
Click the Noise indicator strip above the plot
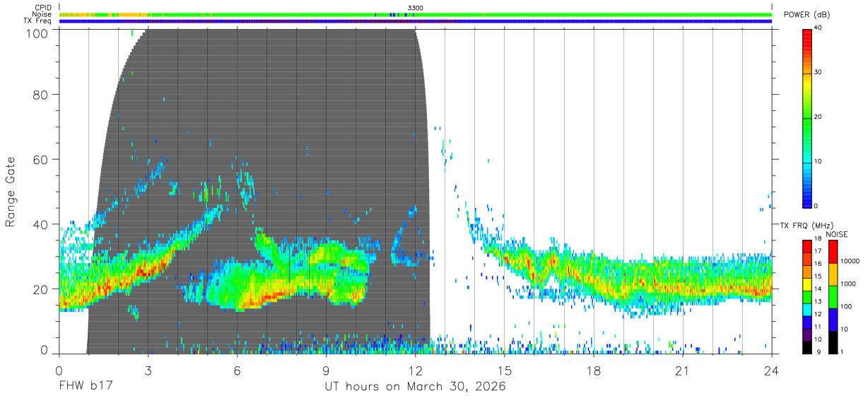pos(416,14)
